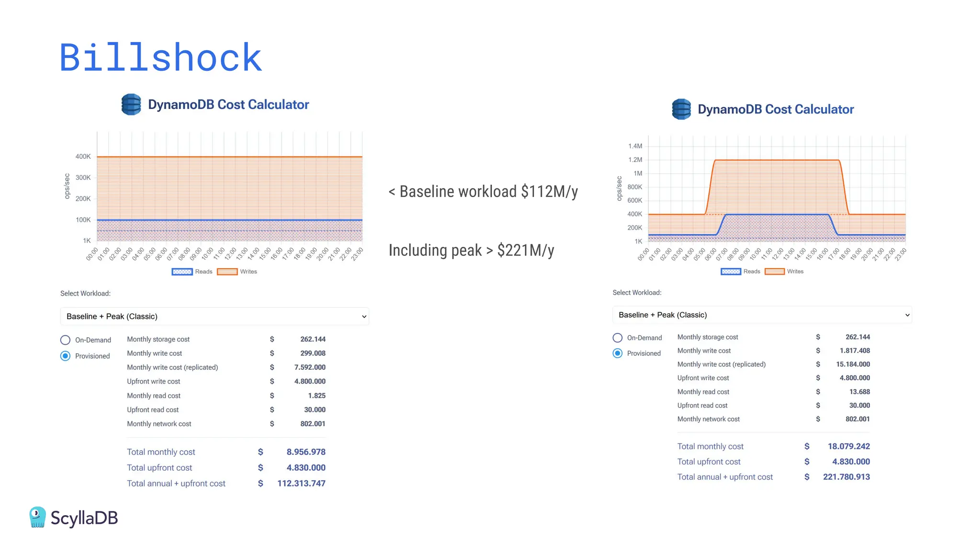Open right Baseline + Peak (Classic) workload dropdown
The image size is (980, 551).
pos(762,315)
